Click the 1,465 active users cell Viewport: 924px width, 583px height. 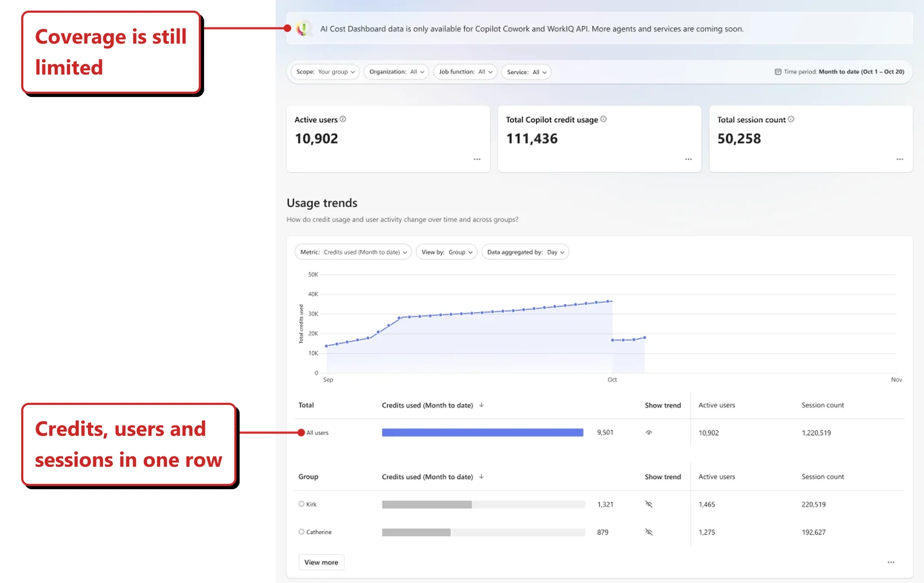(x=707, y=505)
